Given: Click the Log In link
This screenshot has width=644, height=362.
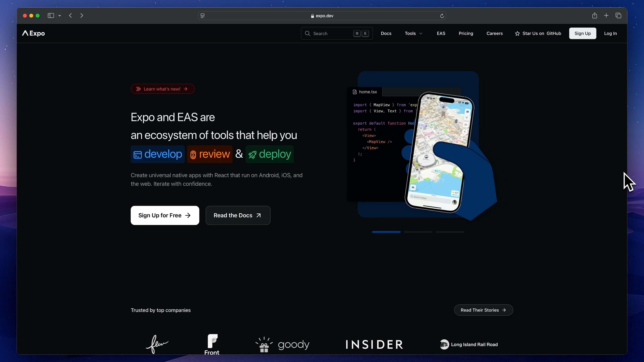Looking at the screenshot, I should 610,33.
